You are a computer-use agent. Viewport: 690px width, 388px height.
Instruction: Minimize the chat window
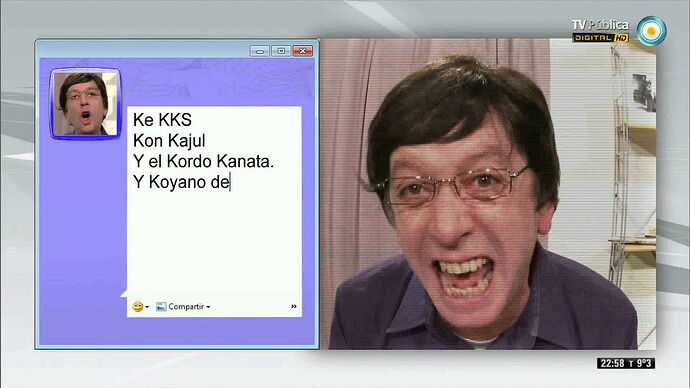[260, 51]
